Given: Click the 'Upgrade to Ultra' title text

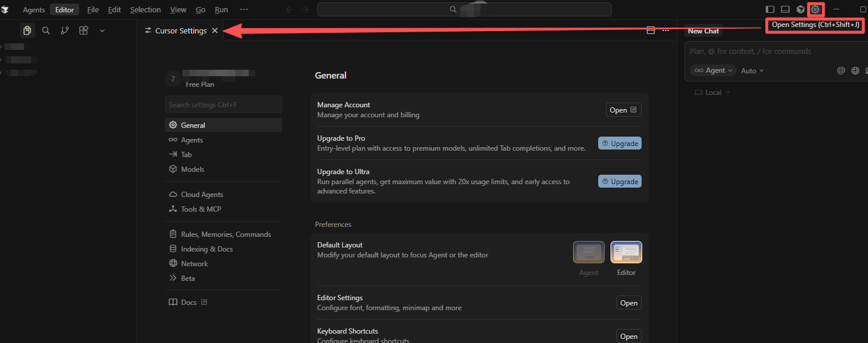Looking at the screenshot, I should 344,172.
